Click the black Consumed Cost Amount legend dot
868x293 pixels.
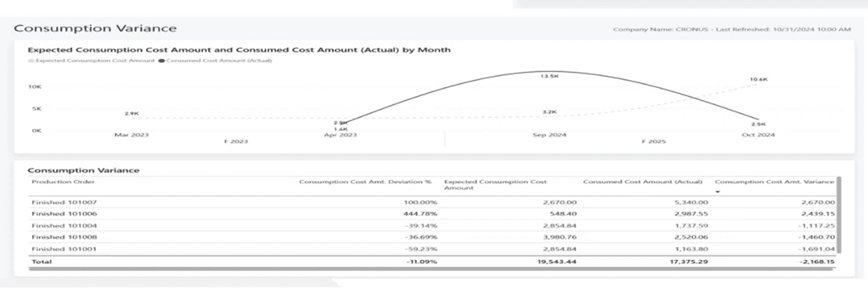(162, 61)
